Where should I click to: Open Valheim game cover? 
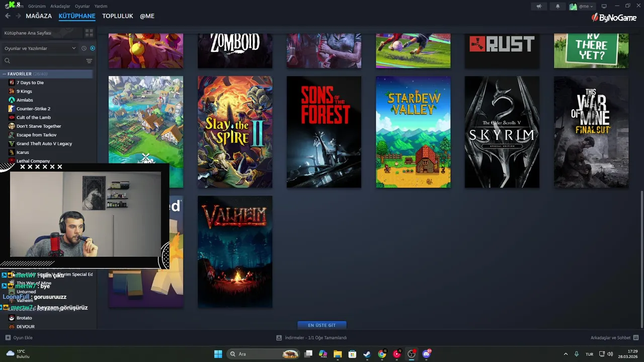[x=235, y=252]
